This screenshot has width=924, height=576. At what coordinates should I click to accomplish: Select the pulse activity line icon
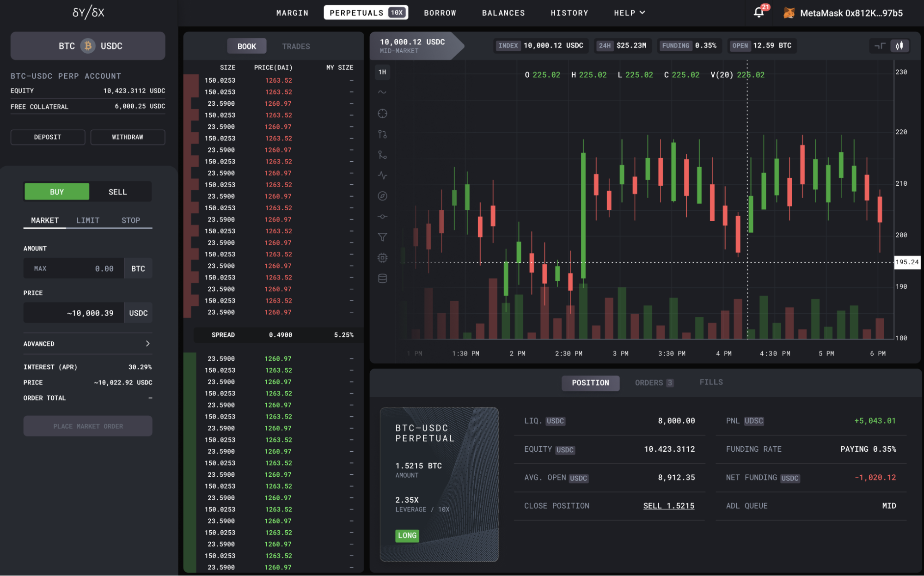(382, 176)
